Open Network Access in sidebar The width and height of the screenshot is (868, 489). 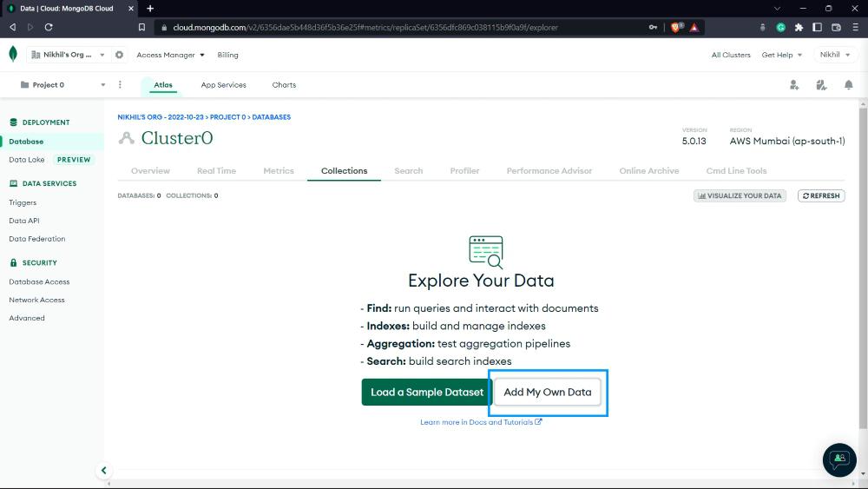[x=36, y=300]
